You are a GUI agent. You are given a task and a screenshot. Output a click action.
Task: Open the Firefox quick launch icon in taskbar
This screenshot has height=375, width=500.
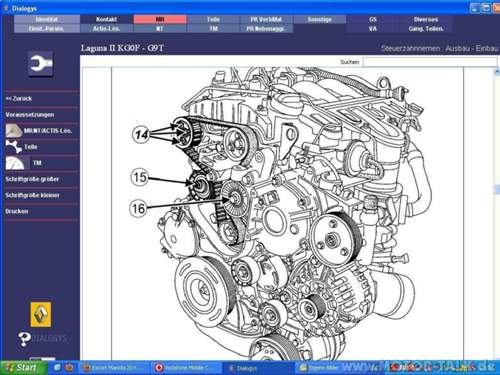tap(69, 367)
